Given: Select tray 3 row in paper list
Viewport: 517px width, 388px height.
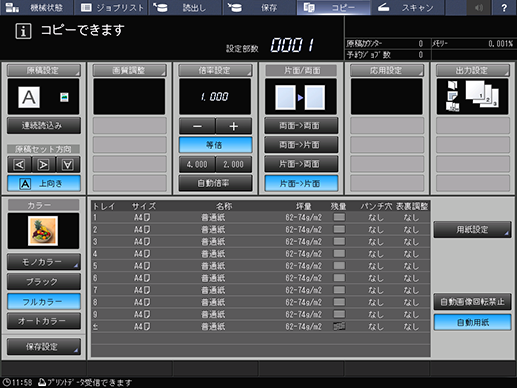Looking at the screenshot, I should (260, 242).
